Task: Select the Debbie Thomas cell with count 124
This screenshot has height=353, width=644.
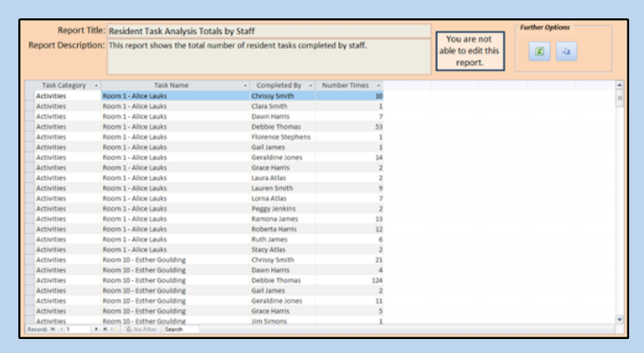Action: click(x=281, y=280)
